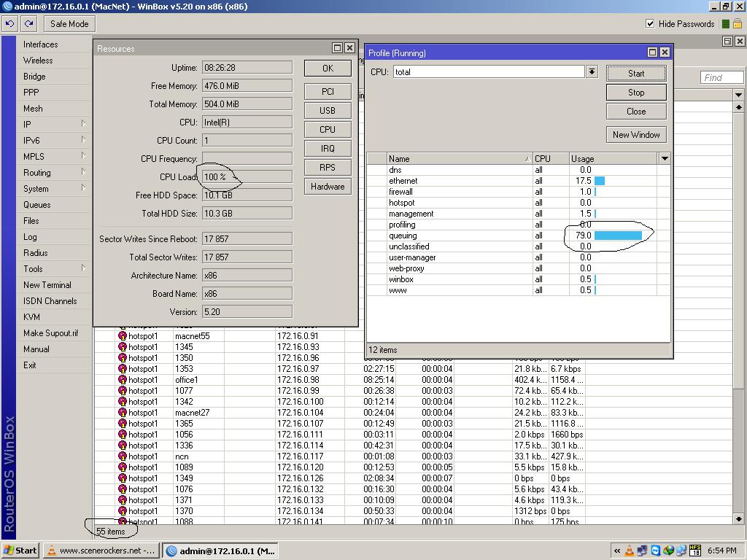747x560 pixels.
Task: Click the IRQ button in Resources
Action: click(328, 148)
